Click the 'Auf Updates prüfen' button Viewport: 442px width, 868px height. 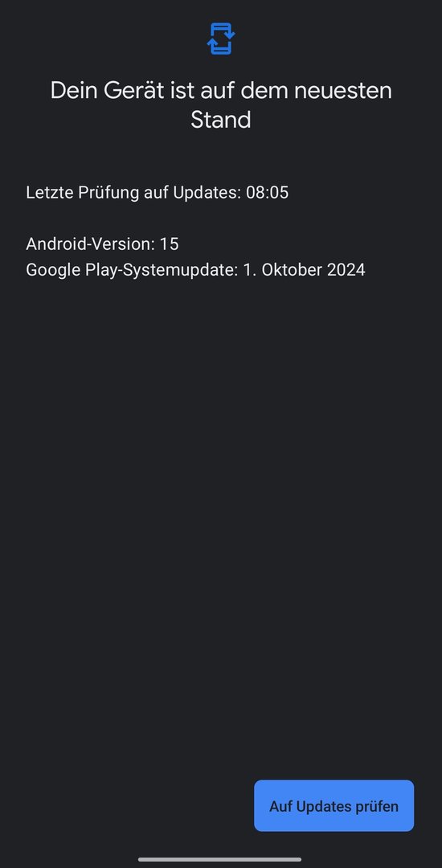334,805
